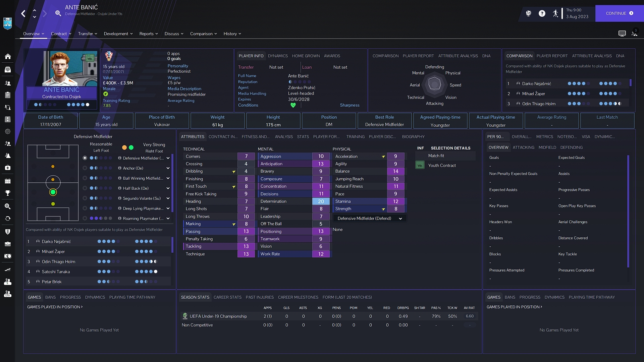Click info icon beside Anchor (De)
Viewport: 644px width, 362px height.
click(120, 168)
